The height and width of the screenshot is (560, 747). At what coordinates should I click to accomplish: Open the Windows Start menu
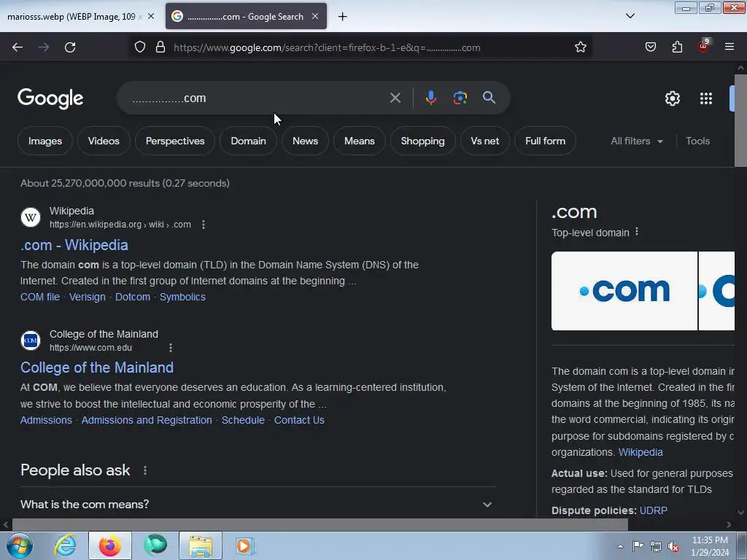click(x=20, y=545)
